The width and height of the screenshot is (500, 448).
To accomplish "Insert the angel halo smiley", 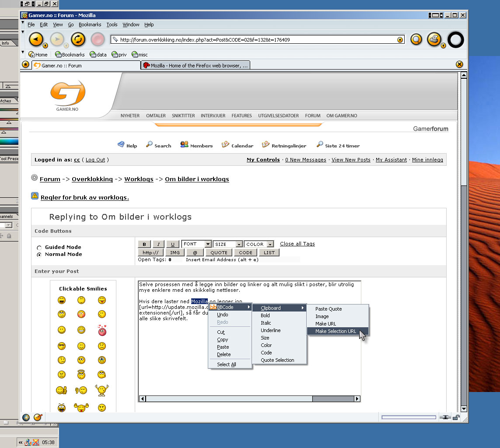I will pyautogui.click(x=81, y=374).
